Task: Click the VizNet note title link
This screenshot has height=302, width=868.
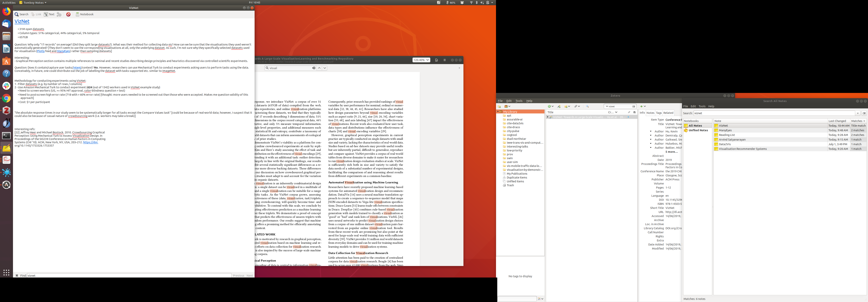Action: coord(22,21)
